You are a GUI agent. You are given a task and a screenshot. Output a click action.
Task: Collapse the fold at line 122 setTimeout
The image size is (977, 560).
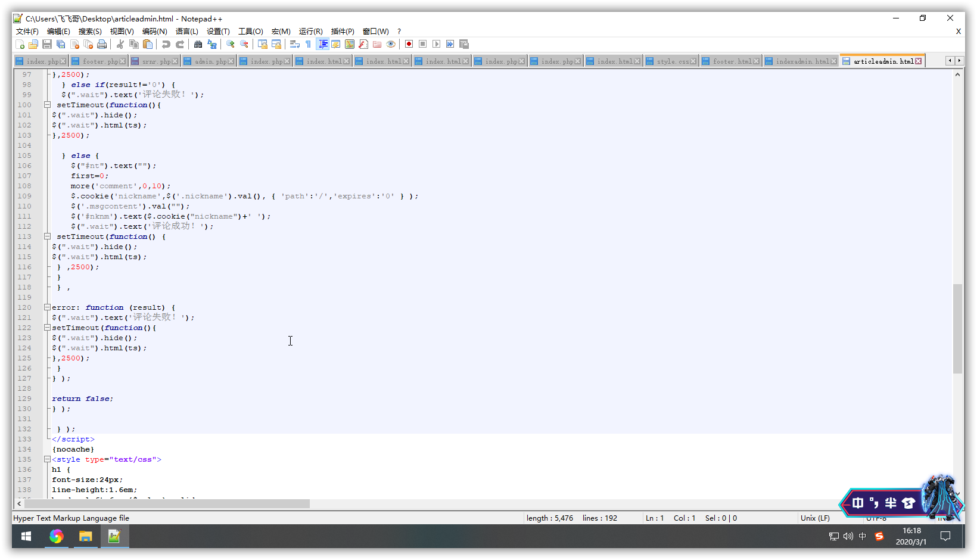(47, 328)
